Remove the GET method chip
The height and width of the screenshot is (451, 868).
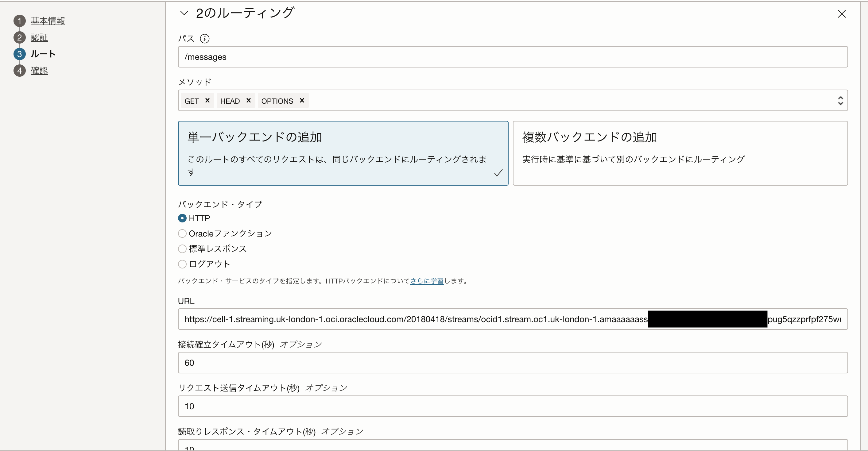pyautogui.click(x=208, y=100)
